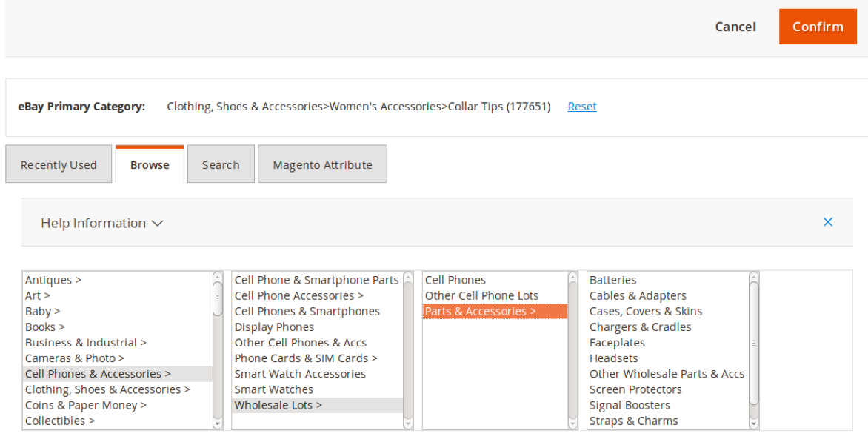Click the Antiques list scrollbar thumb
Screen dimensions: 868x442
pyautogui.click(x=218, y=298)
